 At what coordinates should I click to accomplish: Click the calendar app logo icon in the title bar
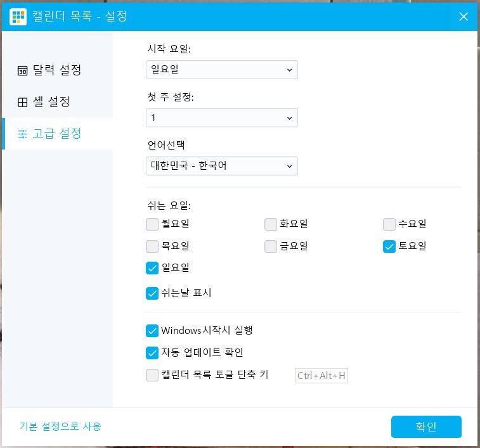click(x=18, y=16)
